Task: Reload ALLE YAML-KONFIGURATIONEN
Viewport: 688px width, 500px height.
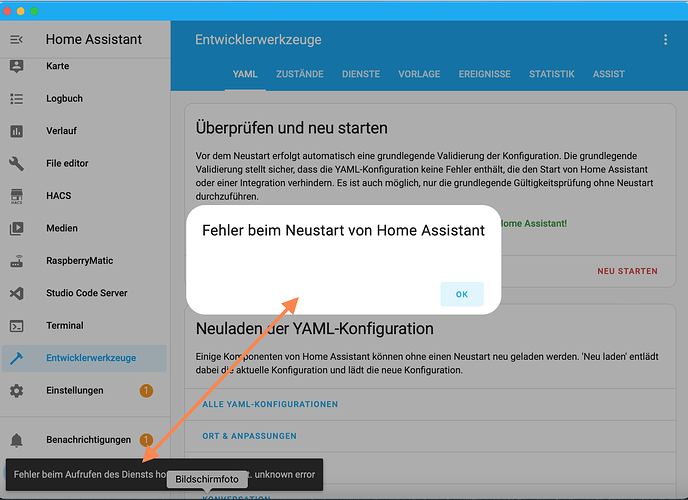Action: pos(270,404)
